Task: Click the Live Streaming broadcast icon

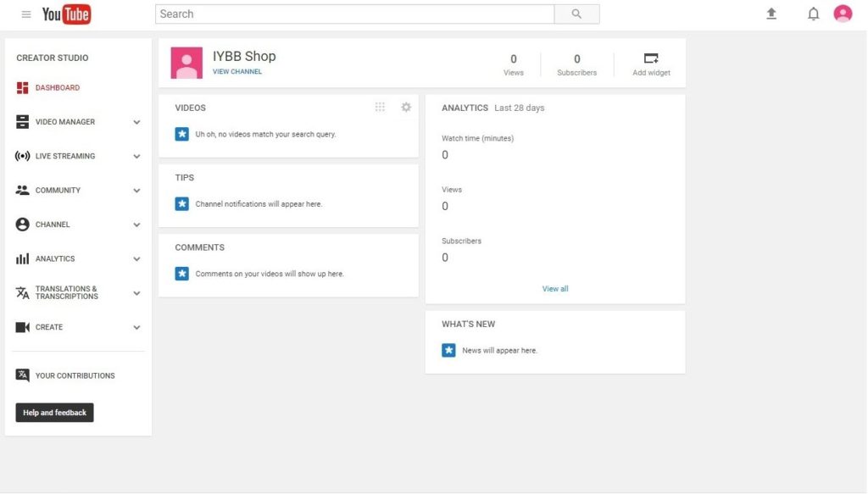Action: pyautogui.click(x=22, y=156)
